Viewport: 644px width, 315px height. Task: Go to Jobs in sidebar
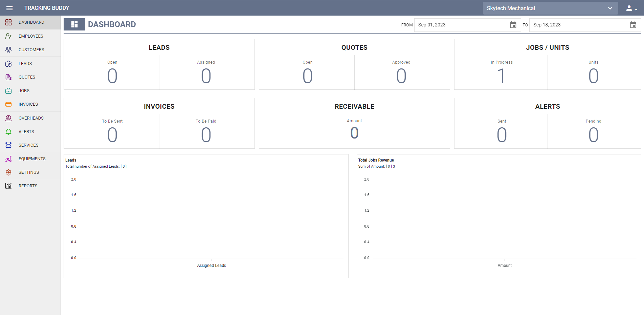tap(24, 91)
